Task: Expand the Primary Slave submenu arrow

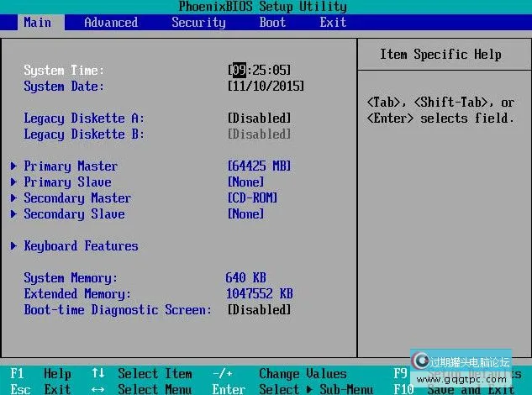Action: (14, 182)
